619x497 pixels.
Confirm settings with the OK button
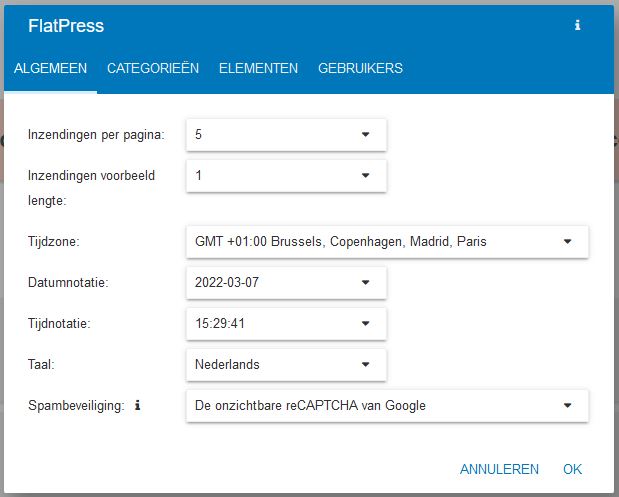(572, 469)
